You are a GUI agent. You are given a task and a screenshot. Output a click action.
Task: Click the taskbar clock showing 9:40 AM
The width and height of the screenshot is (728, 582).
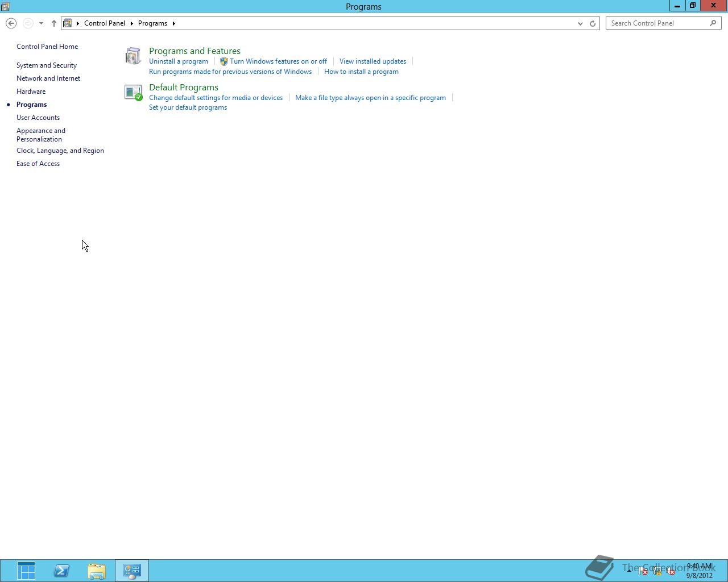[699, 571]
